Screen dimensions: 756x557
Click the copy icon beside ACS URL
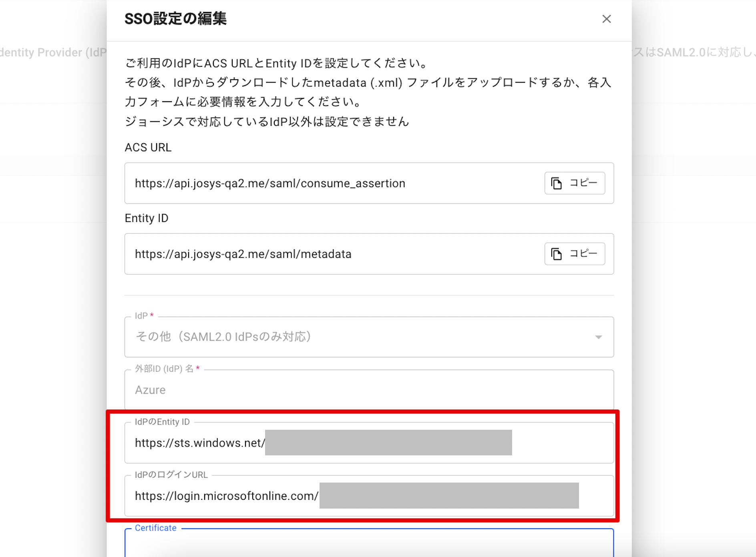pos(556,183)
